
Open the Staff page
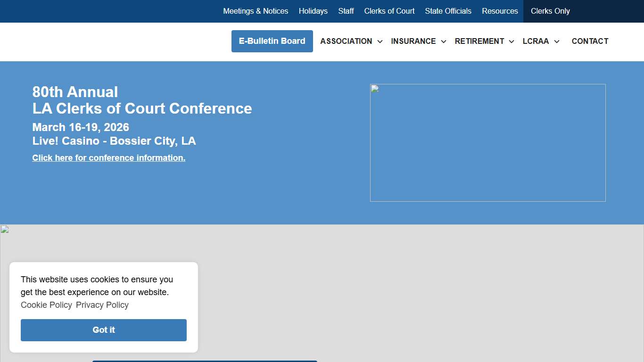(346, 11)
